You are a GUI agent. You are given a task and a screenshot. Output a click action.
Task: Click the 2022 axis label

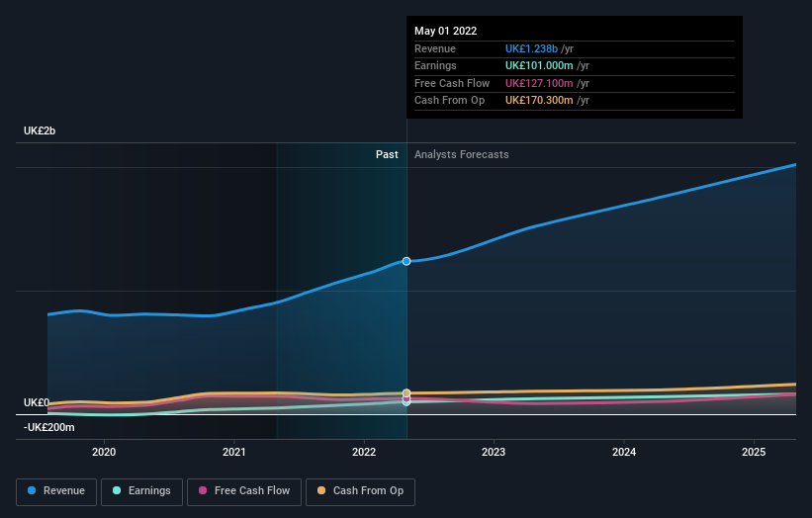364,452
